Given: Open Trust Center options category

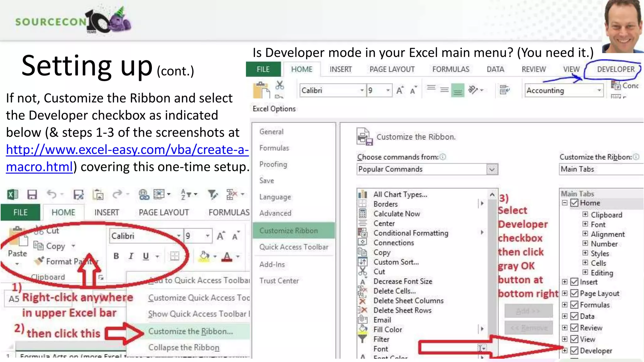Looking at the screenshot, I should pyautogui.click(x=279, y=281).
